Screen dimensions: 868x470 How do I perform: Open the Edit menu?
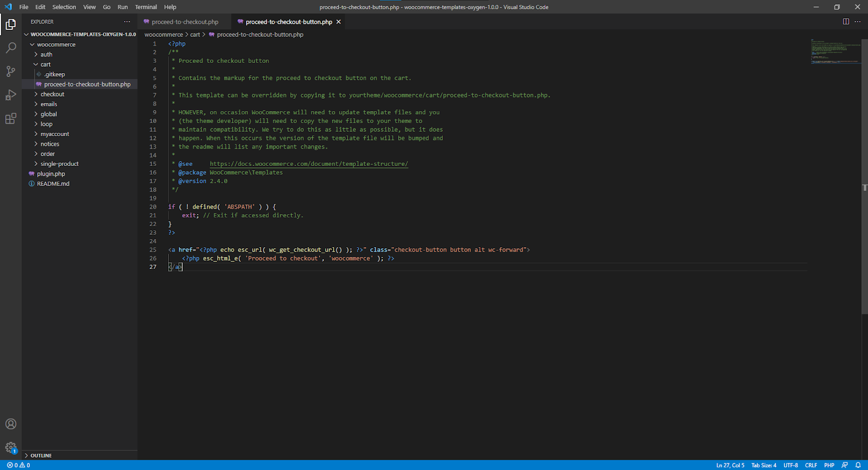[40, 7]
